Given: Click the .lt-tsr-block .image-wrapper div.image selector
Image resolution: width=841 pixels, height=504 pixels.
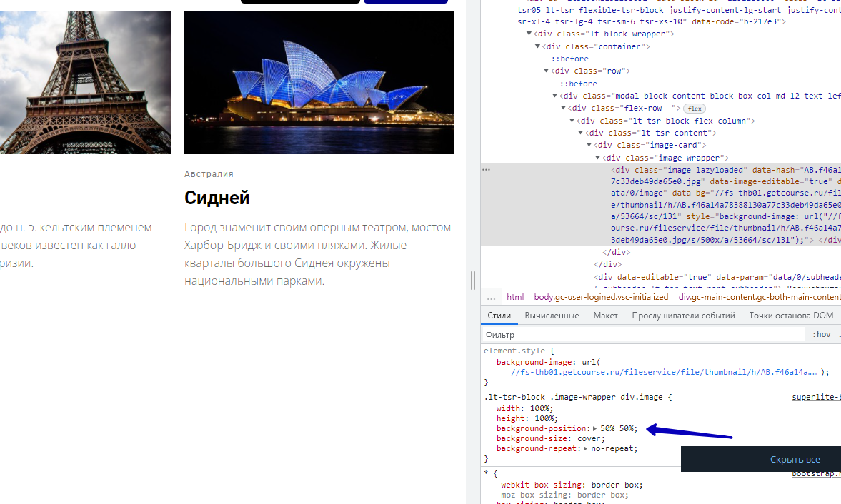Looking at the screenshot, I should [x=573, y=398].
